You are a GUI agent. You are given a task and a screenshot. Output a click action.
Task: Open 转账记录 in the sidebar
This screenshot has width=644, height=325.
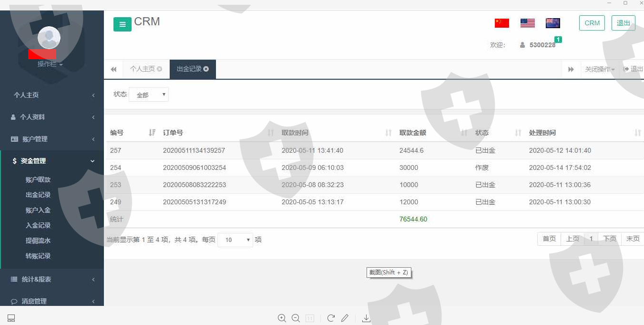coord(38,256)
